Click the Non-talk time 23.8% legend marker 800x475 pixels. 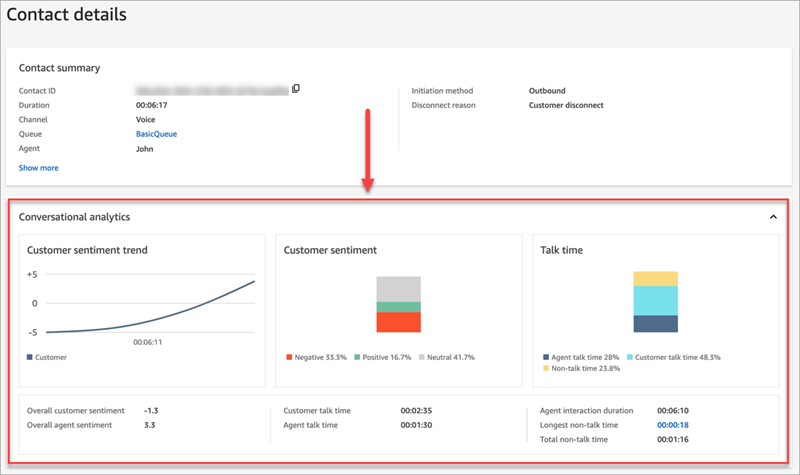pyautogui.click(x=545, y=368)
